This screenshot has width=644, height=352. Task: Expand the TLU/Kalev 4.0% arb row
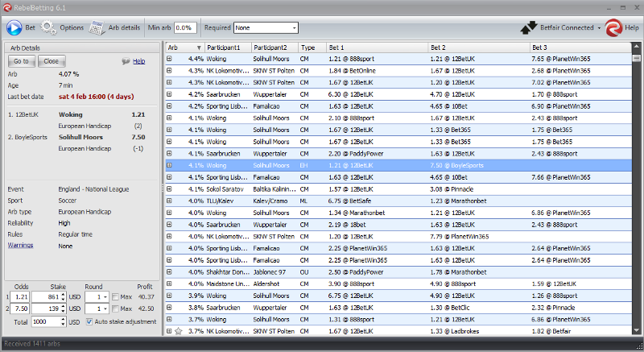pos(169,201)
